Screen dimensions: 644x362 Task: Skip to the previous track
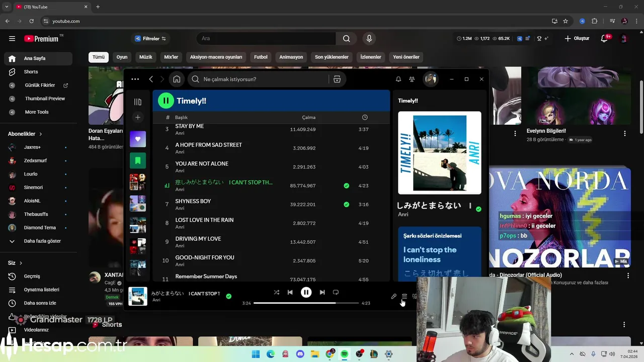pyautogui.click(x=290, y=292)
